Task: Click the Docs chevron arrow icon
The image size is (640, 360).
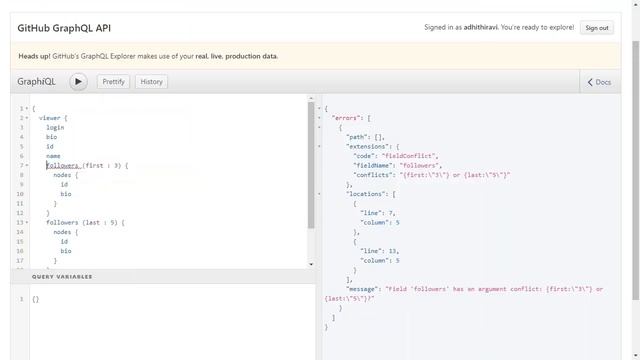Action: click(x=590, y=82)
